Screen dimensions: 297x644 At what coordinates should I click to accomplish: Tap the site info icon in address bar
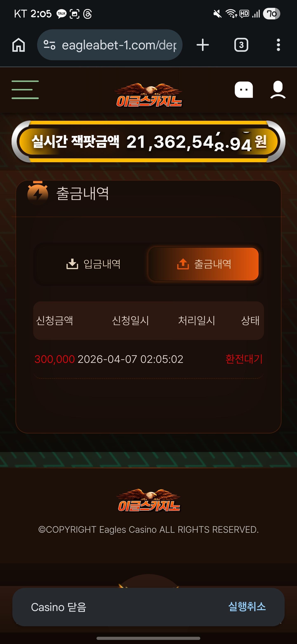pyautogui.click(x=49, y=45)
